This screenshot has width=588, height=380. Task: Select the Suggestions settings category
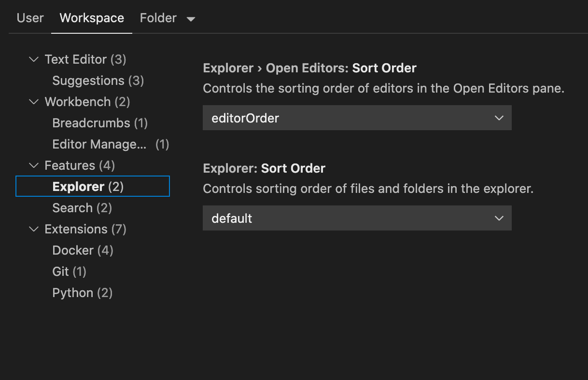(98, 81)
